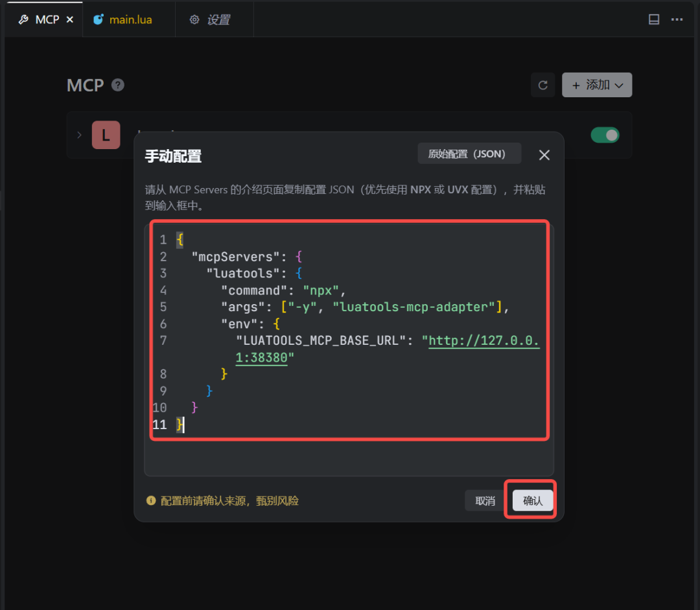Open the three-dot more options menu
This screenshot has height=610, width=700.
677,19
